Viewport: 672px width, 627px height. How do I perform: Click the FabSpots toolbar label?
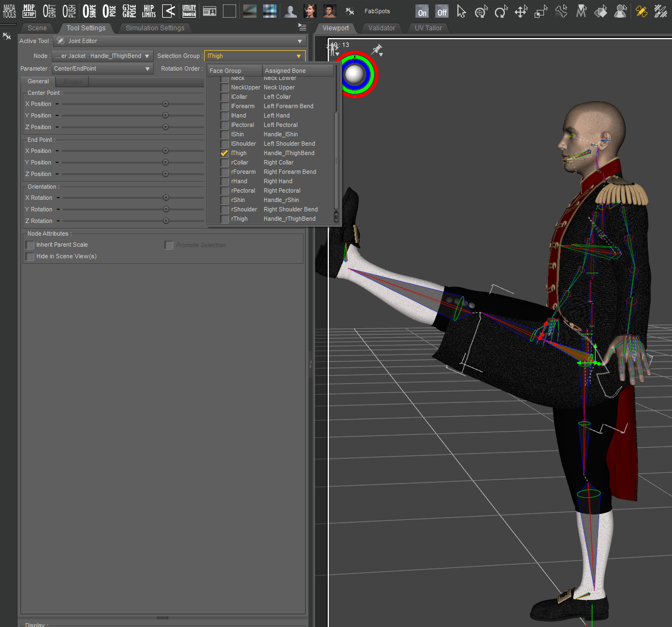point(377,11)
